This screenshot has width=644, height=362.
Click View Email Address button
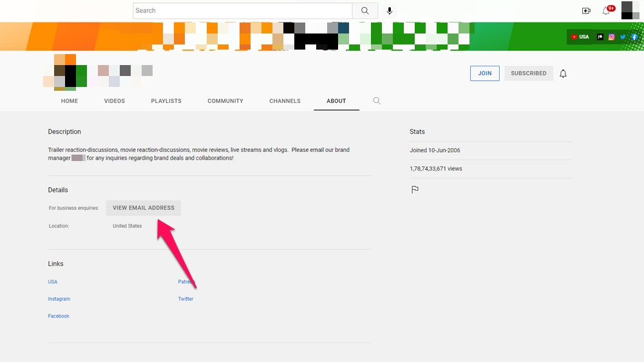pyautogui.click(x=144, y=208)
